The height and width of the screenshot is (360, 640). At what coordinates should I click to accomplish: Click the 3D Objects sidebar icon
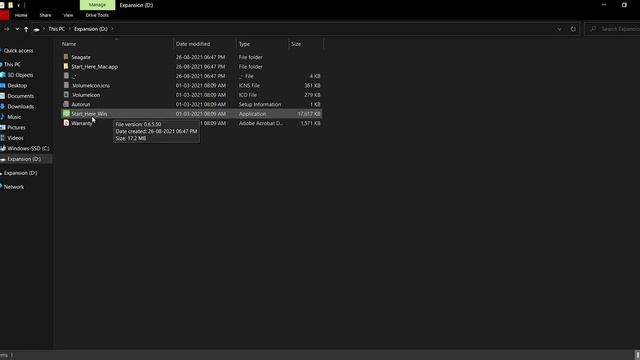tap(2, 75)
